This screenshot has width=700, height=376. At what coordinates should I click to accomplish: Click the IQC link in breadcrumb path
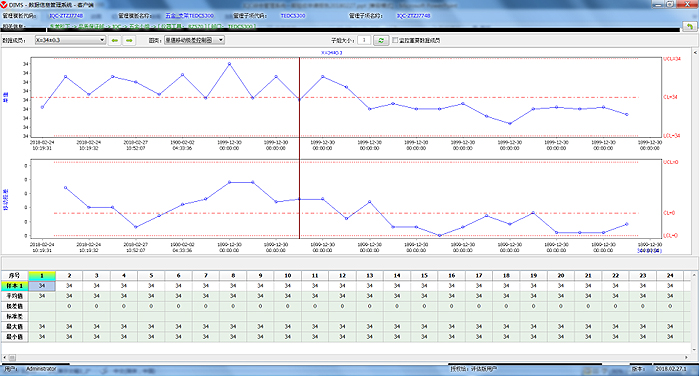pyautogui.click(x=116, y=26)
